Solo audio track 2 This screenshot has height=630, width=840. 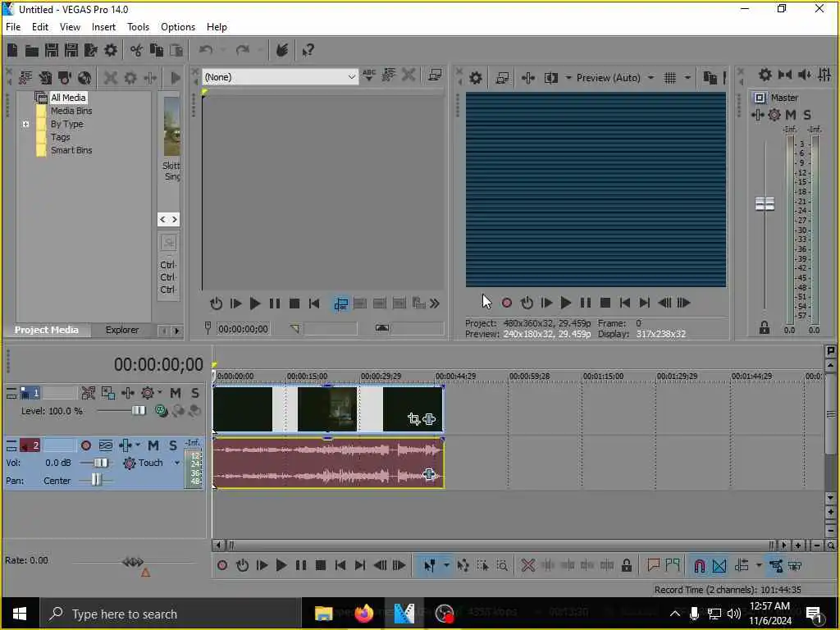coord(173,445)
